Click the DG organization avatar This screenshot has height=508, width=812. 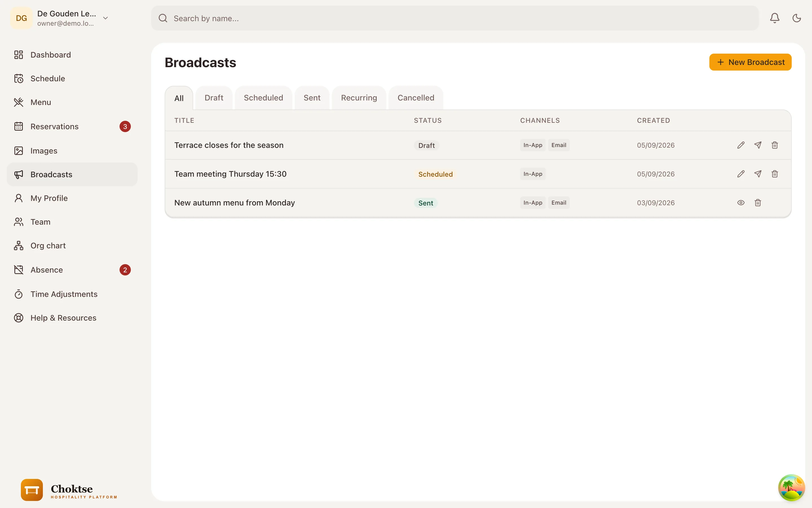(x=21, y=18)
